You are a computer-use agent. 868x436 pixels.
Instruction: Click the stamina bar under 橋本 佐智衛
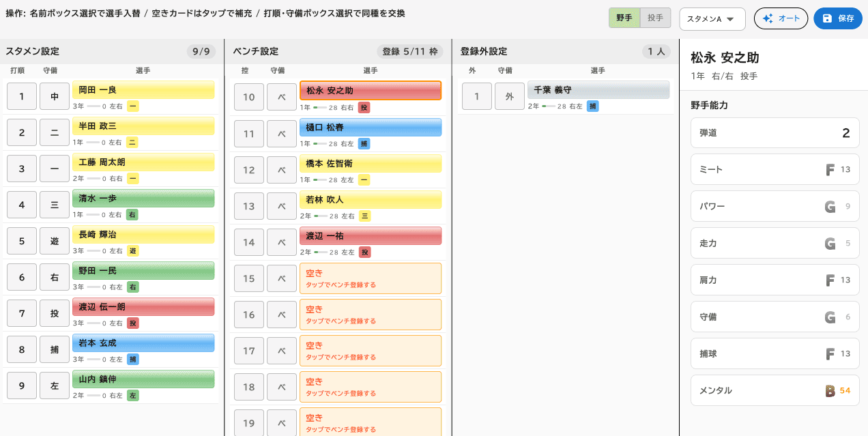click(319, 179)
